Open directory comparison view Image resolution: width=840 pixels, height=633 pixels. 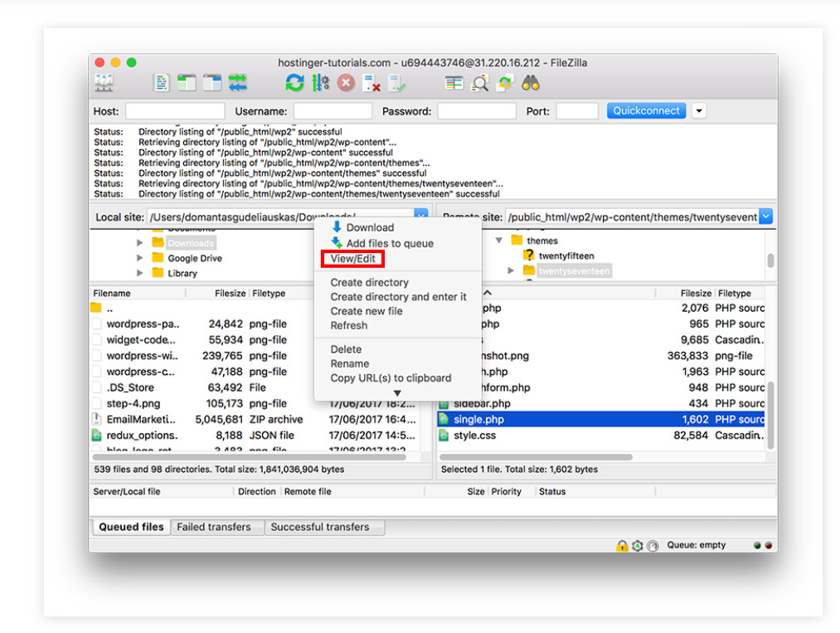tap(453, 82)
